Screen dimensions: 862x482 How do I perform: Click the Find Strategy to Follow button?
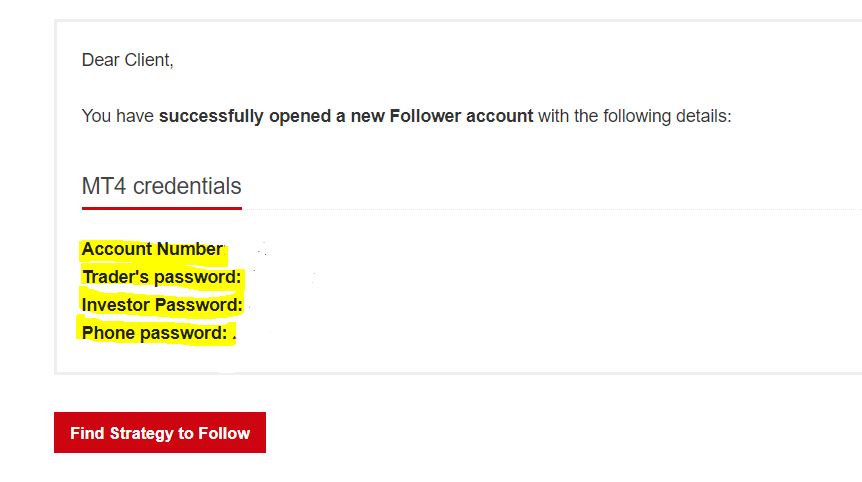(x=160, y=433)
